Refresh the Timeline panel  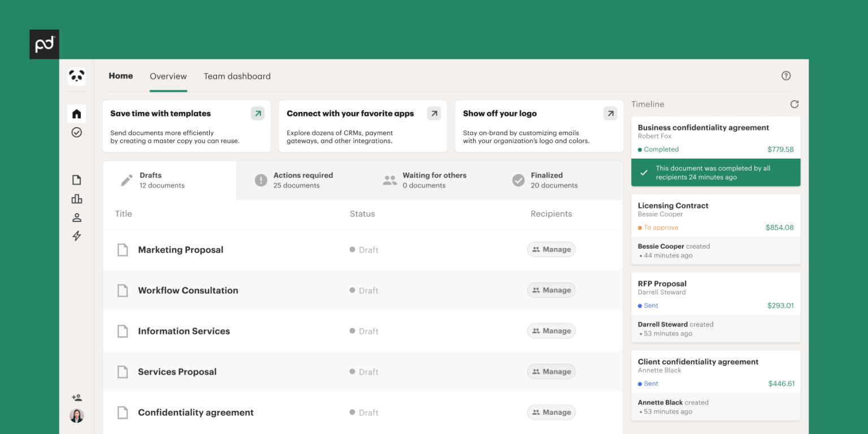794,104
